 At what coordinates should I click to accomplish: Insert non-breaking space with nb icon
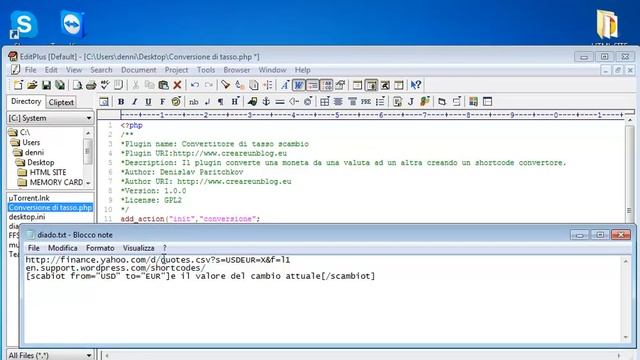click(x=194, y=102)
